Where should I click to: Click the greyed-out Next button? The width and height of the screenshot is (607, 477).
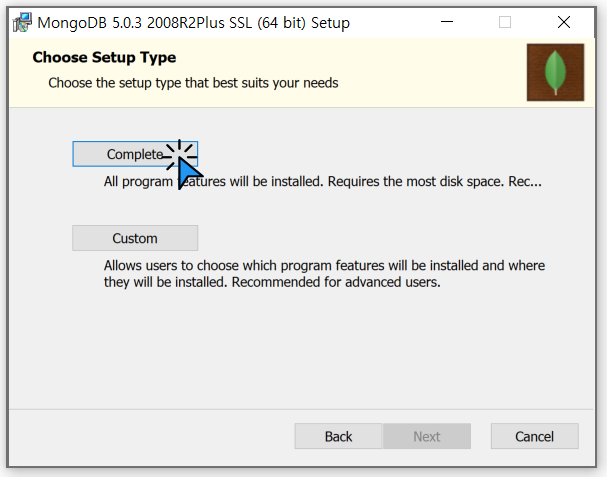[427, 436]
